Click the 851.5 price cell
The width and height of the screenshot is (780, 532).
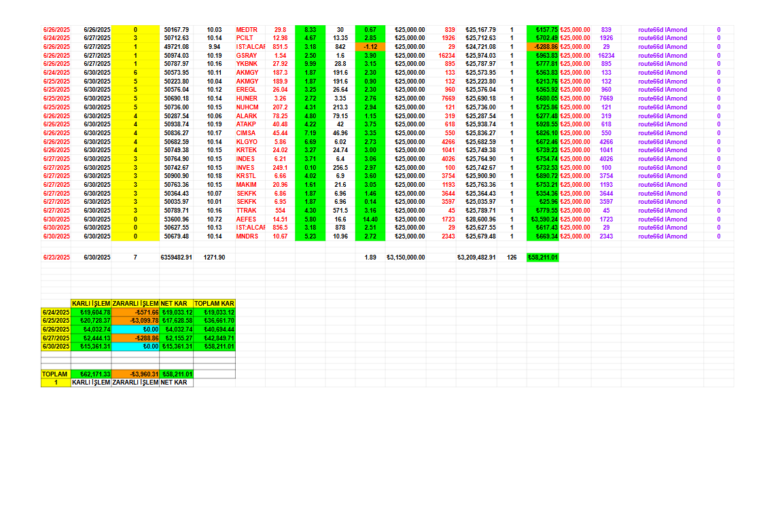(x=280, y=47)
